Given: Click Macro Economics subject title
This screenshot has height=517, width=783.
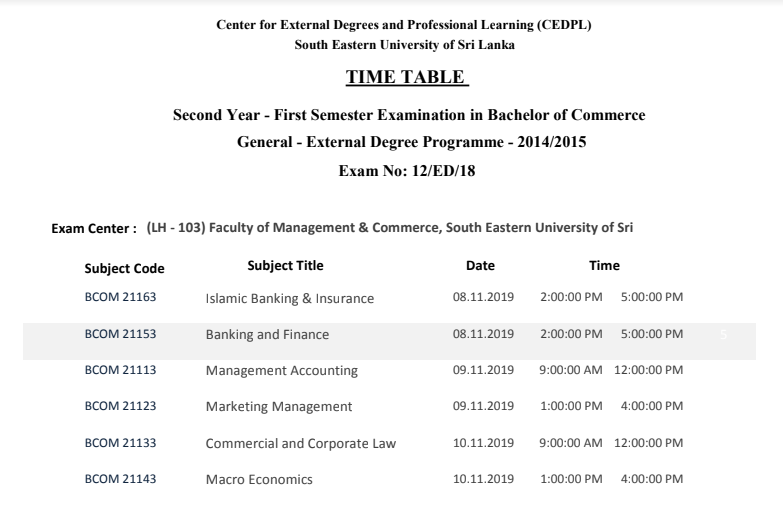Looking at the screenshot, I should pos(259,480).
